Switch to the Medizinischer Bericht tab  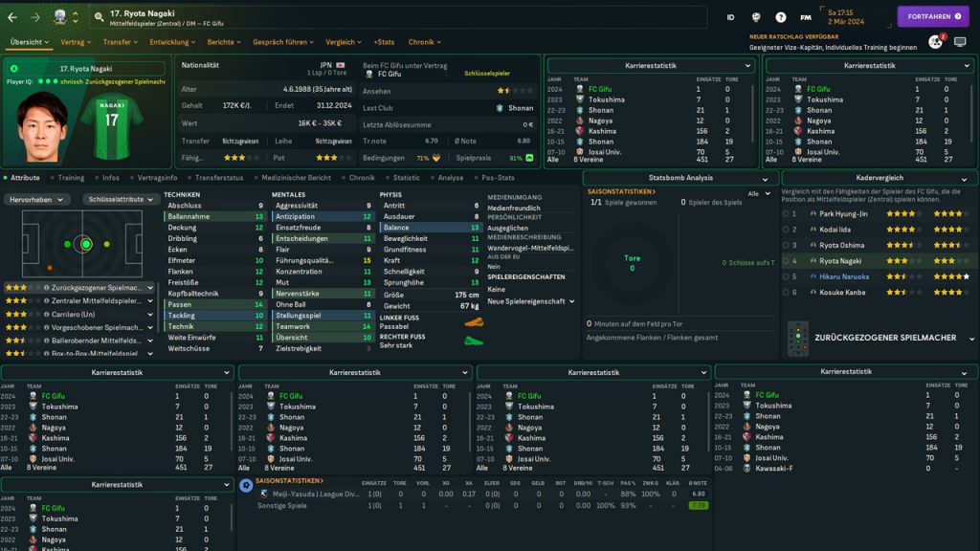[x=296, y=178]
